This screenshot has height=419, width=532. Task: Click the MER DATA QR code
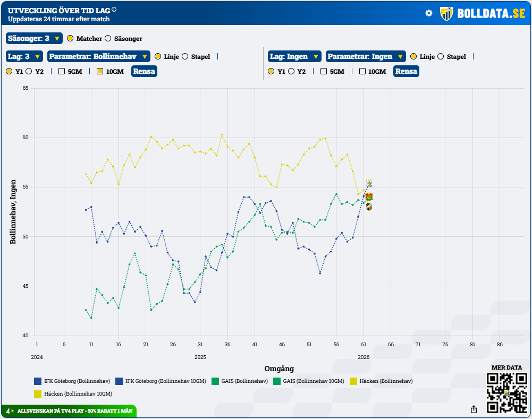506,392
